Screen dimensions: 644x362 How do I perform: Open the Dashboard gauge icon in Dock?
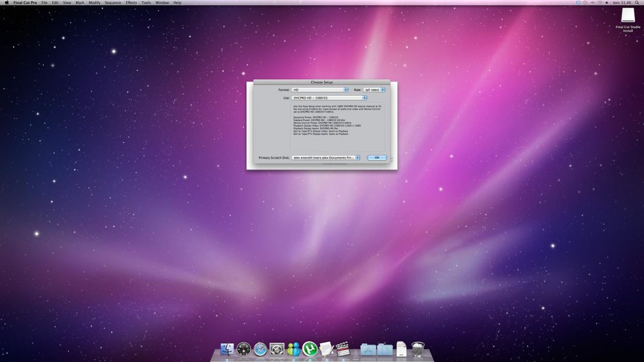point(243,349)
